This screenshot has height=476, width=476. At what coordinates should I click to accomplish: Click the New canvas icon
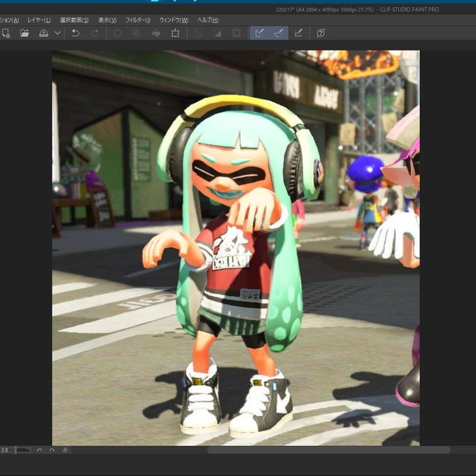[x=6, y=33]
